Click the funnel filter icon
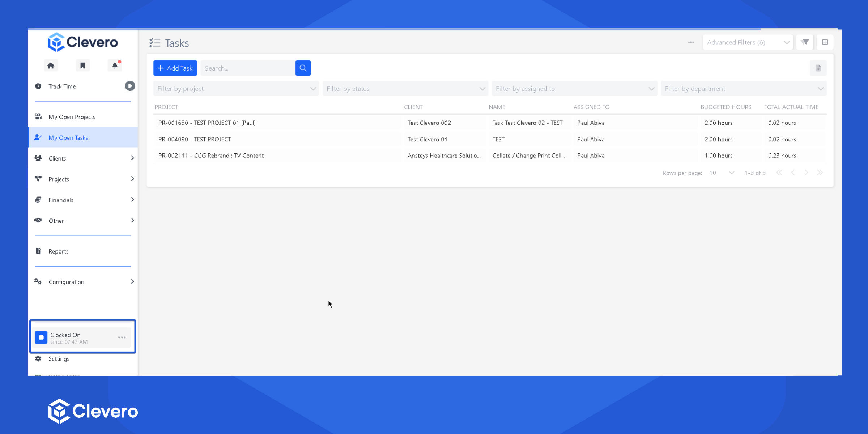 pos(805,42)
